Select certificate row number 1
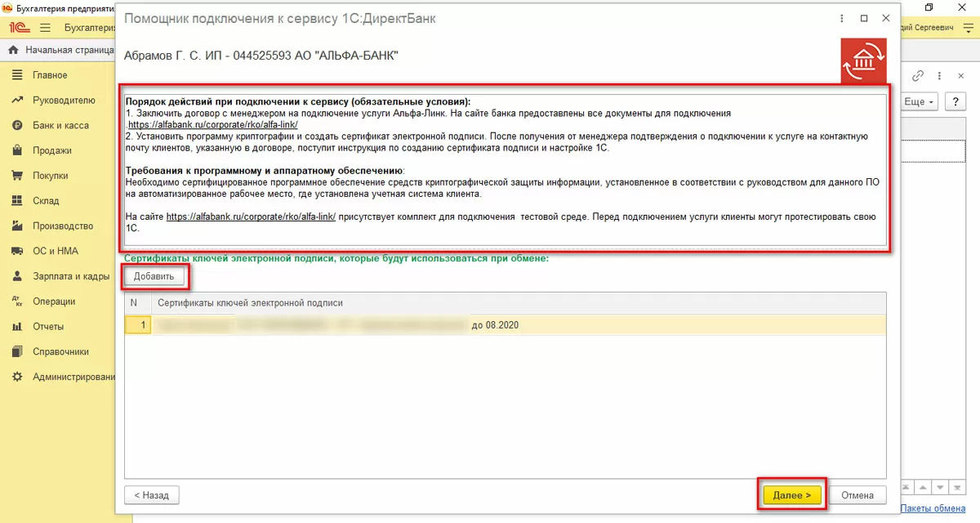 coord(505,325)
